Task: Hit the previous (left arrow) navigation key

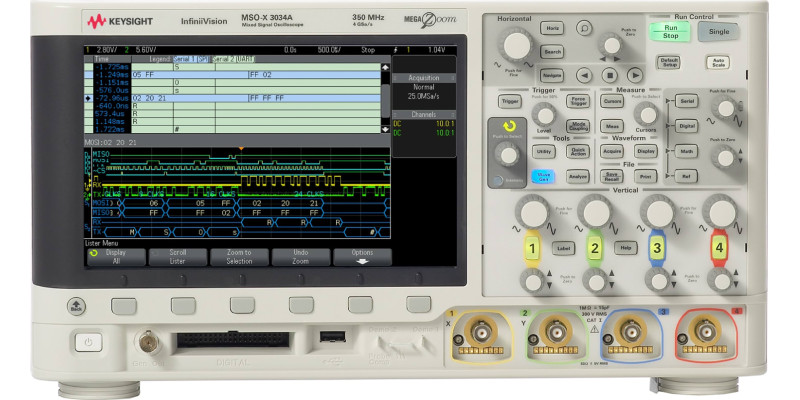Action: (x=584, y=76)
